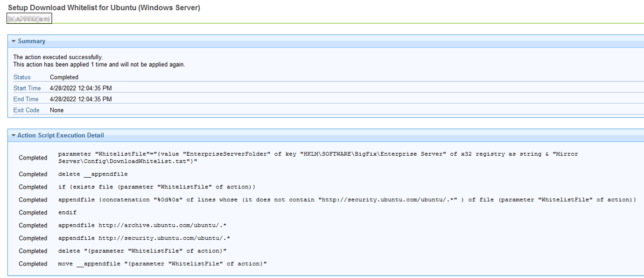Click Completed status beside the concatenation line
The image size is (644, 278).
pos(33,200)
